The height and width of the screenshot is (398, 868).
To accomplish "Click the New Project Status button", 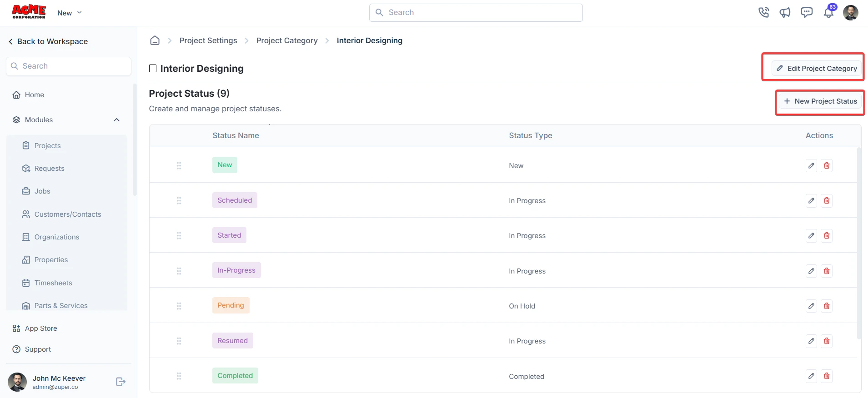I will pos(820,101).
